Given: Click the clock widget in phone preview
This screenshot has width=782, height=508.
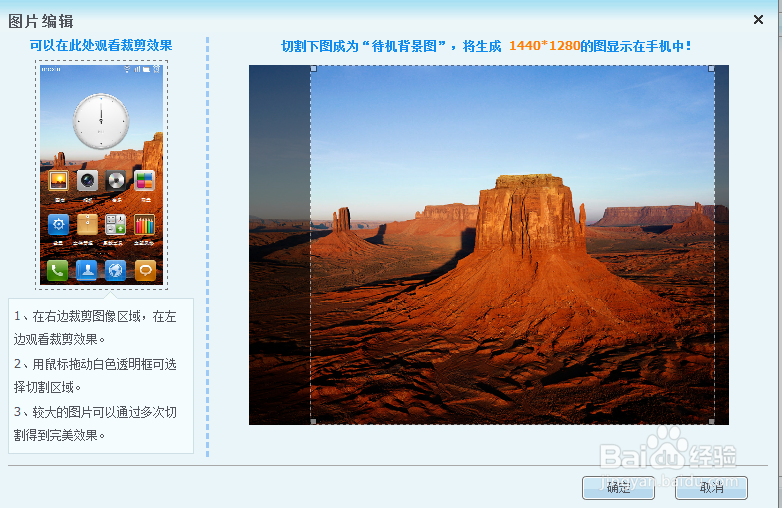Looking at the screenshot, I should click(101, 121).
